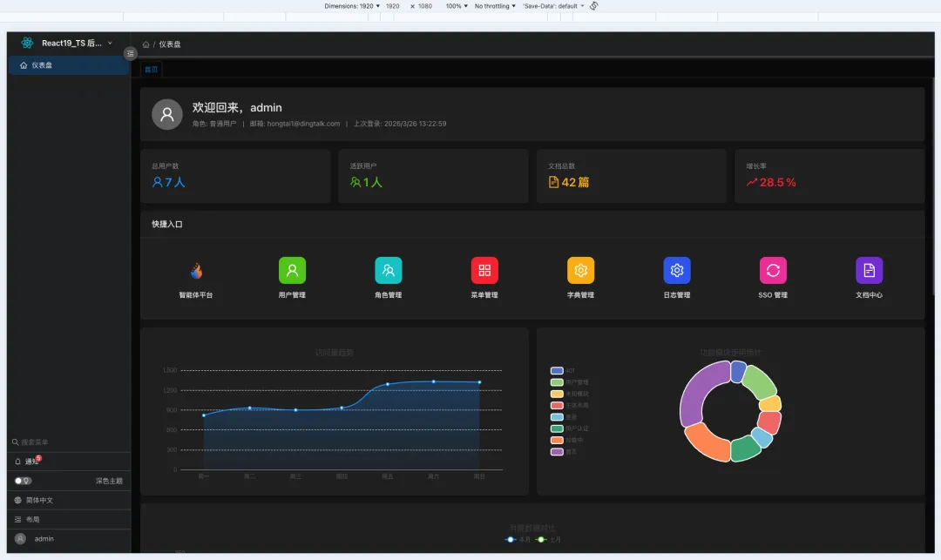941x560 pixels.
Task: Open the pink SSO 管理 shortcut icon
Action: (x=772, y=270)
